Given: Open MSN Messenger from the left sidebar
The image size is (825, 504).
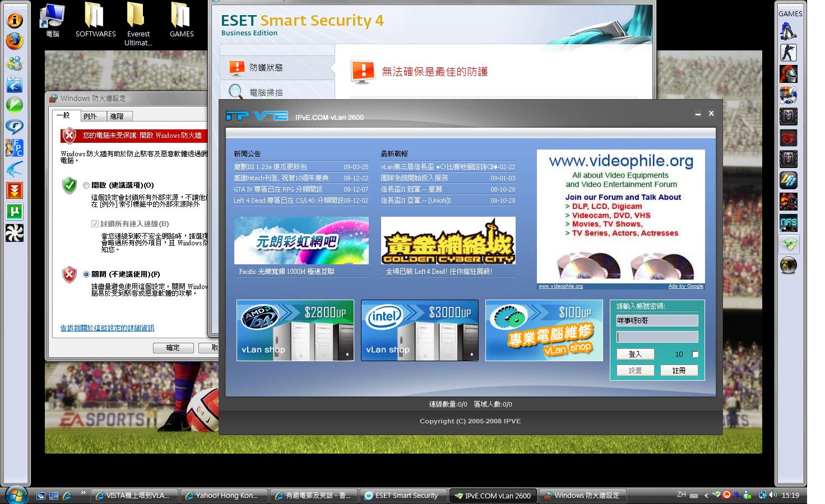Looking at the screenshot, I should point(14,63).
